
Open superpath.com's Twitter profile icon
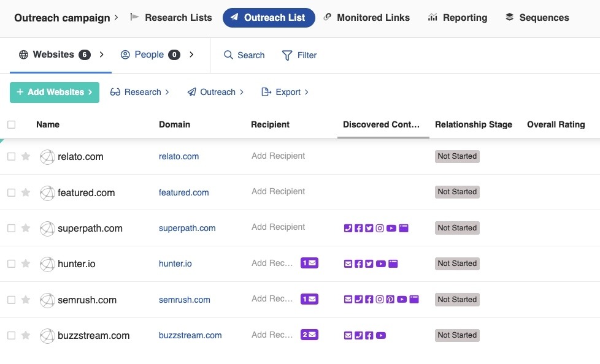tap(369, 228)
